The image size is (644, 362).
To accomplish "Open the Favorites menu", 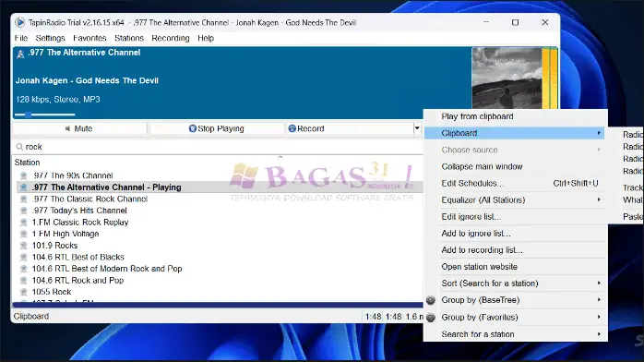I will coord(89,38).
